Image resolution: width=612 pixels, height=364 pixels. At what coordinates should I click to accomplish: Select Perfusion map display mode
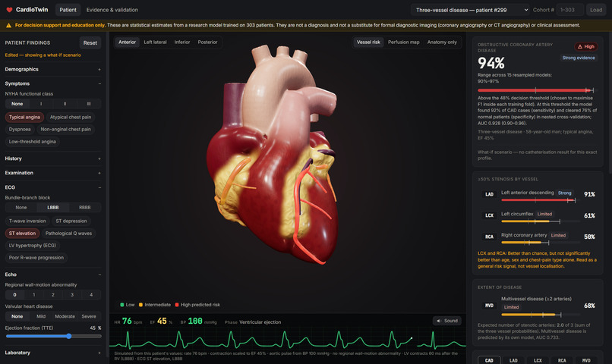coord(404,42)
